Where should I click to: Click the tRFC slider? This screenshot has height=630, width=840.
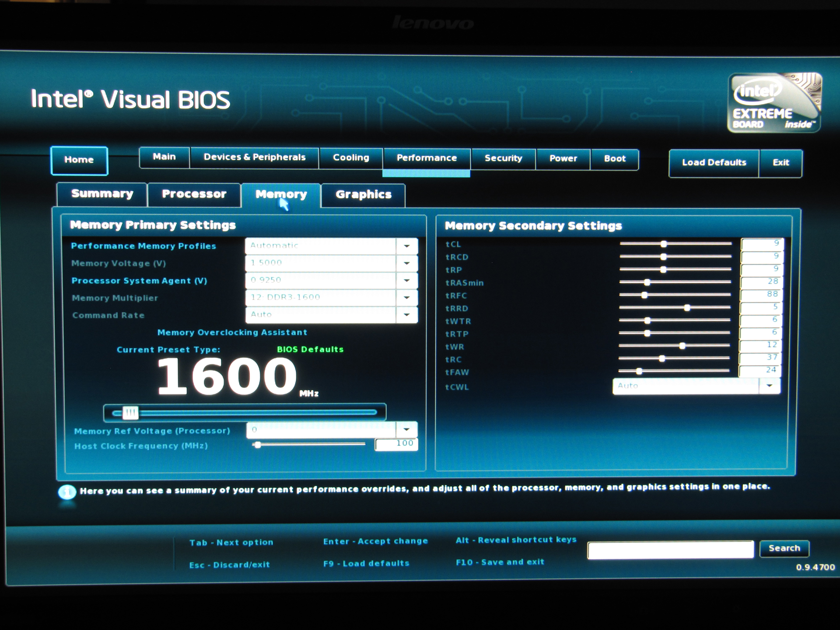675,295
